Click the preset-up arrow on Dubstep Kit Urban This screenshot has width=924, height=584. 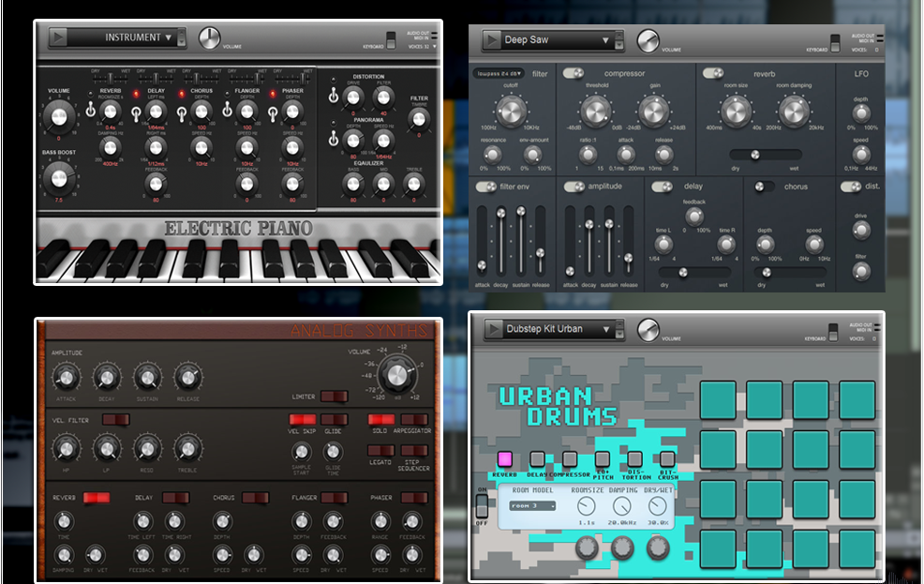tap(619, 324)
